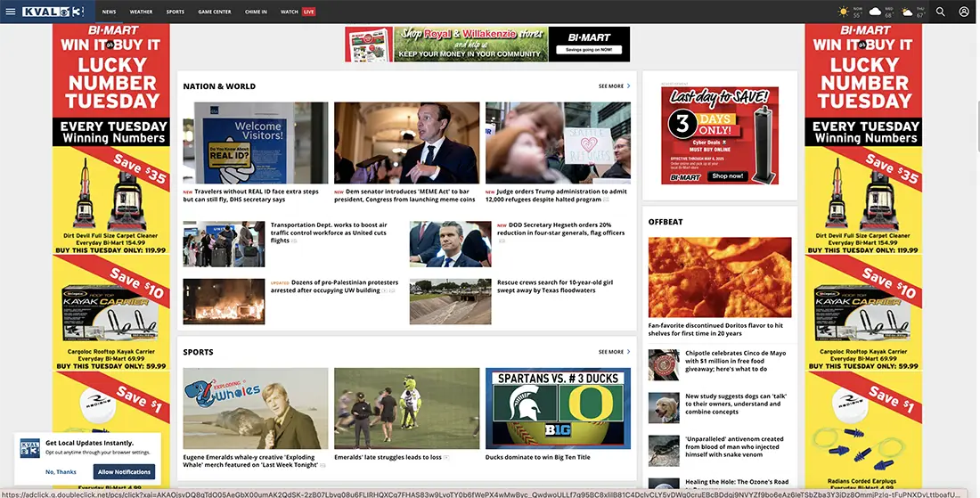Image resolution: width=980 pixels, height=498 pixels.
Task: Click the Exploding Whales reporter thumbnail
Action: tap(255, 409)
